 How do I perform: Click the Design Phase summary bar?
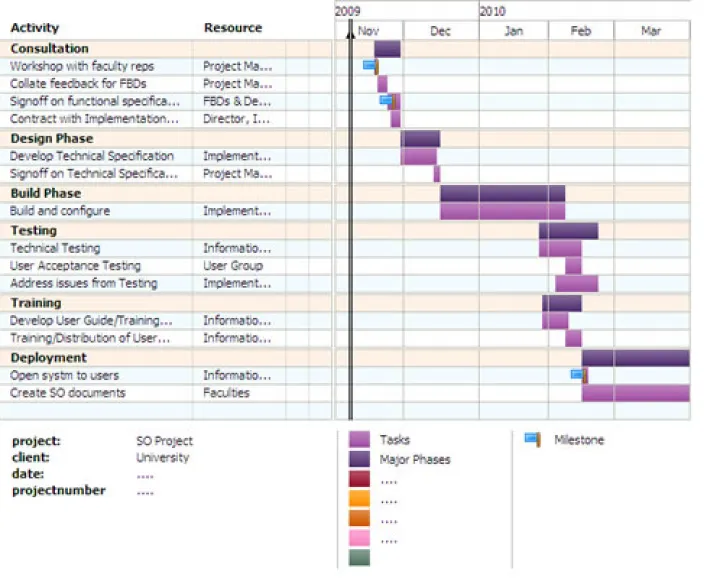pos(421,138)
